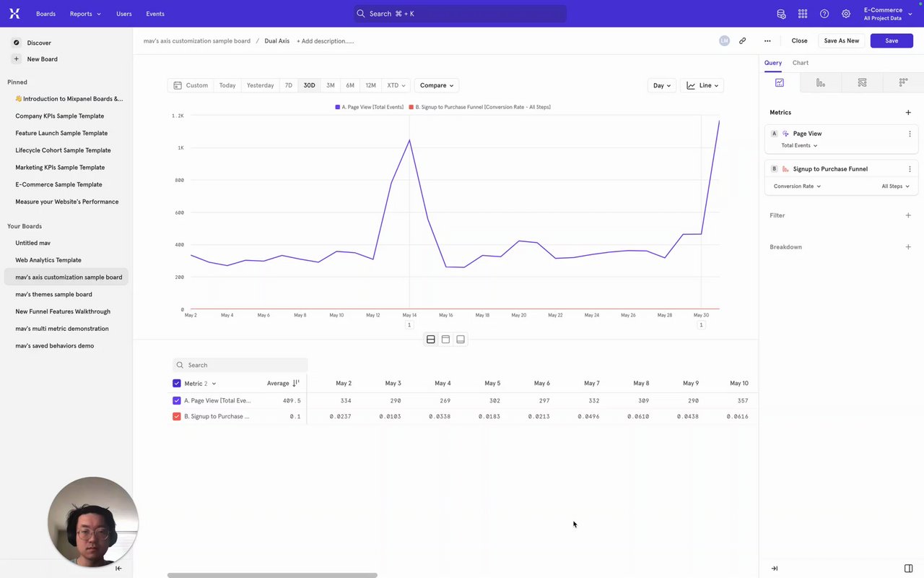Open Page View metric options menu
The height and width of the screenshot is (578, 924).
click(x=910, y=134)
